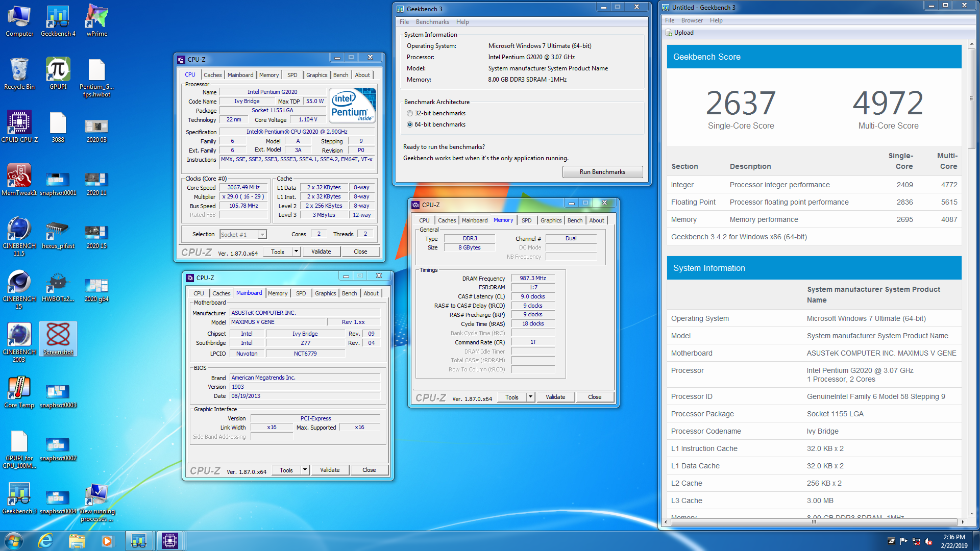The image size is (980, 551).
Task: Expand Tools dropdown arrow in CPU-Z Memory window
Action: [530, 397]
